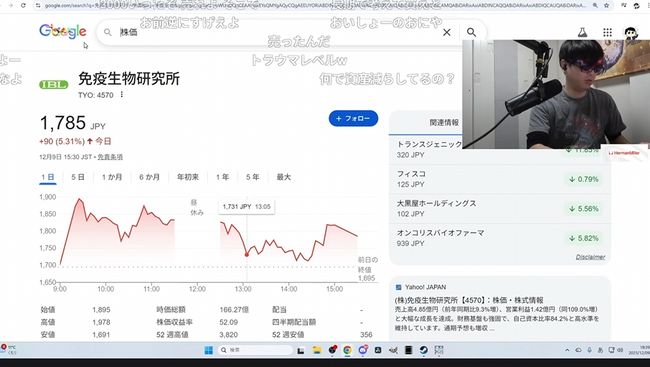Open the Google apps grid
Viewport: 650px width, 367px height.
[607, 32]
